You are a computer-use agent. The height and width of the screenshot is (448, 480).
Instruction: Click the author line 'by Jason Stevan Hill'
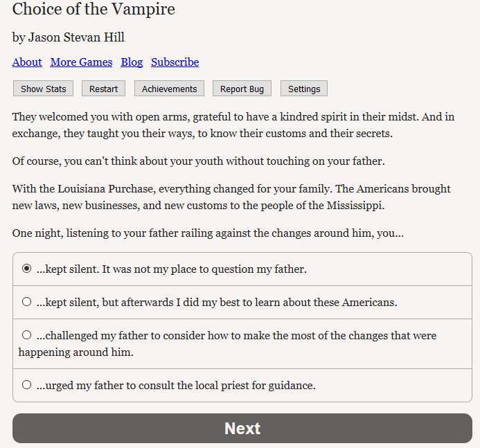(69, 37)
